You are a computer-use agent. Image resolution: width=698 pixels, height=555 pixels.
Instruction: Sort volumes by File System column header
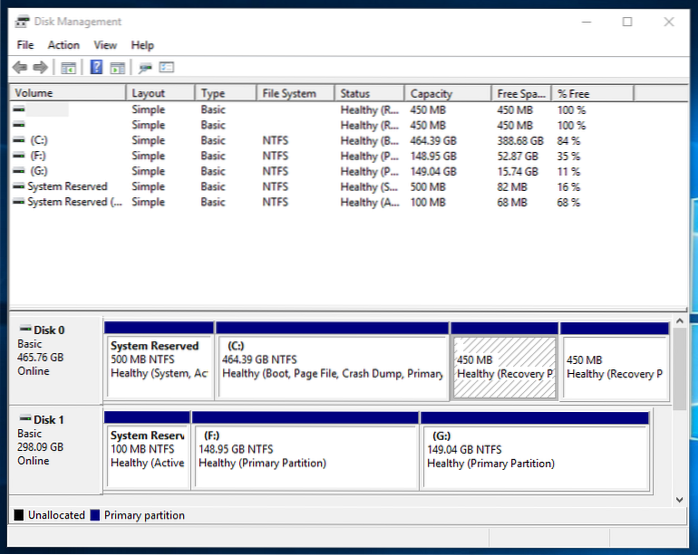click(289, 94)
